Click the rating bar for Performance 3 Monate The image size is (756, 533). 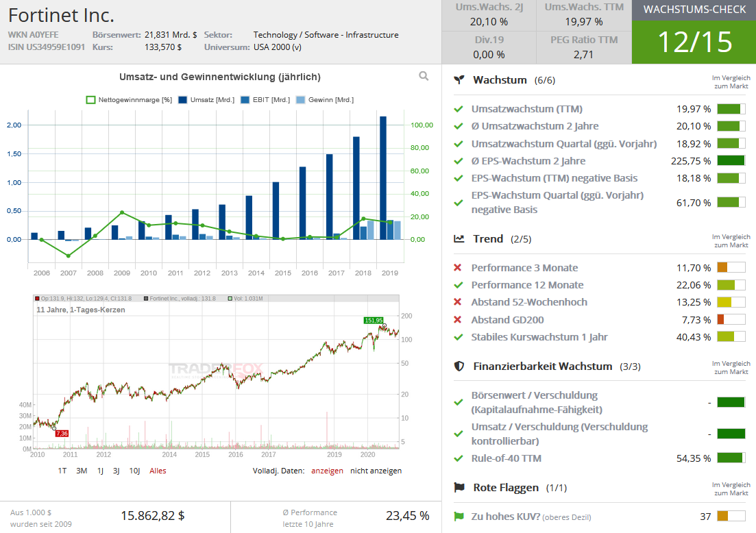point(731,268)
